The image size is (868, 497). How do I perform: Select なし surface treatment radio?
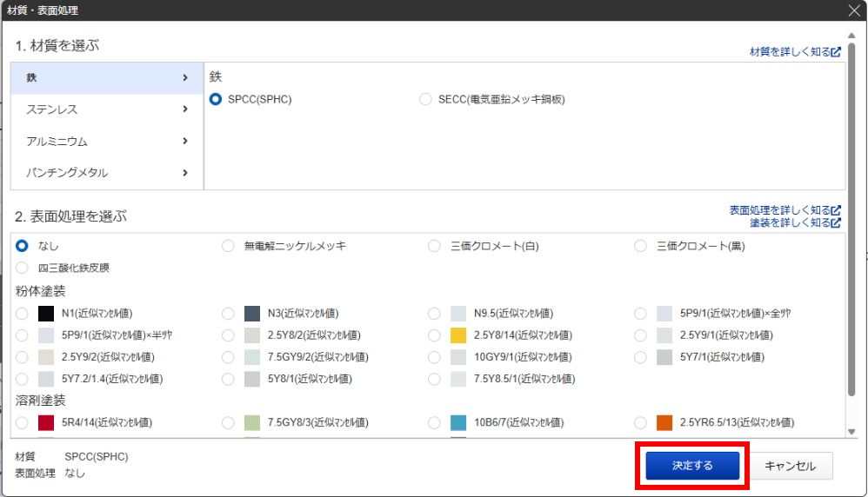[x=22, y=246]
